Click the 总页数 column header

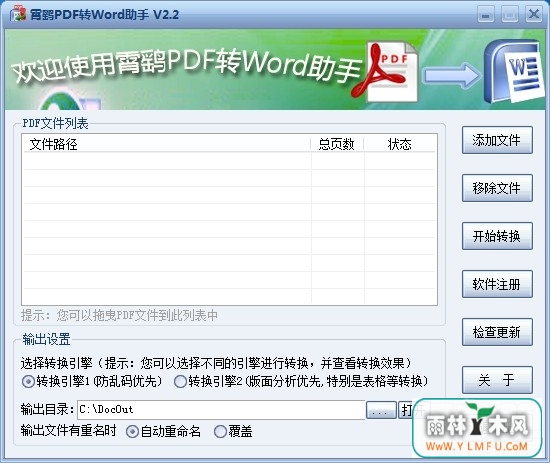click(337, 144)
